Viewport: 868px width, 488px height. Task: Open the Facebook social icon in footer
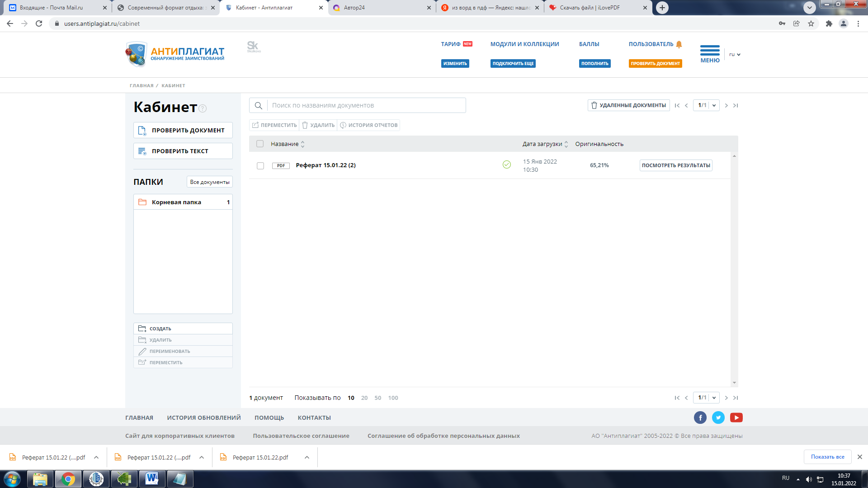point(700,418)
